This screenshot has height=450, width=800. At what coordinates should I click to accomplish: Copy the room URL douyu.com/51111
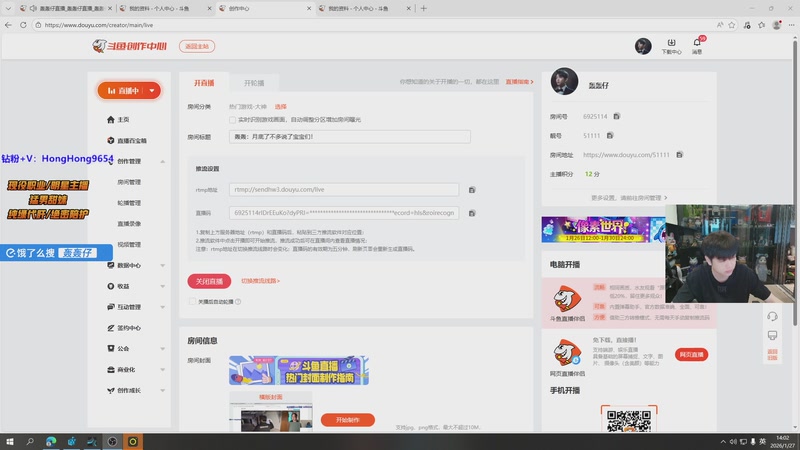(680, 155)
